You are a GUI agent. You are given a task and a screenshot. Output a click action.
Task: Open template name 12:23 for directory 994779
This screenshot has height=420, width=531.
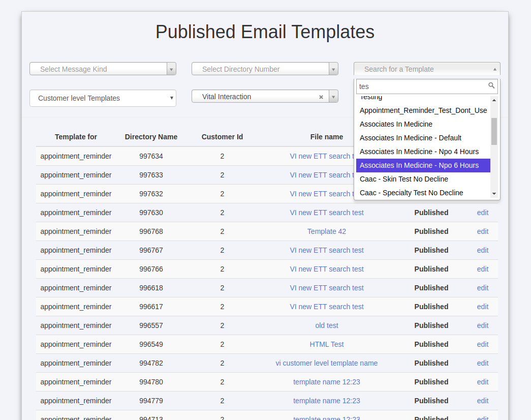(x=326, y=401)
